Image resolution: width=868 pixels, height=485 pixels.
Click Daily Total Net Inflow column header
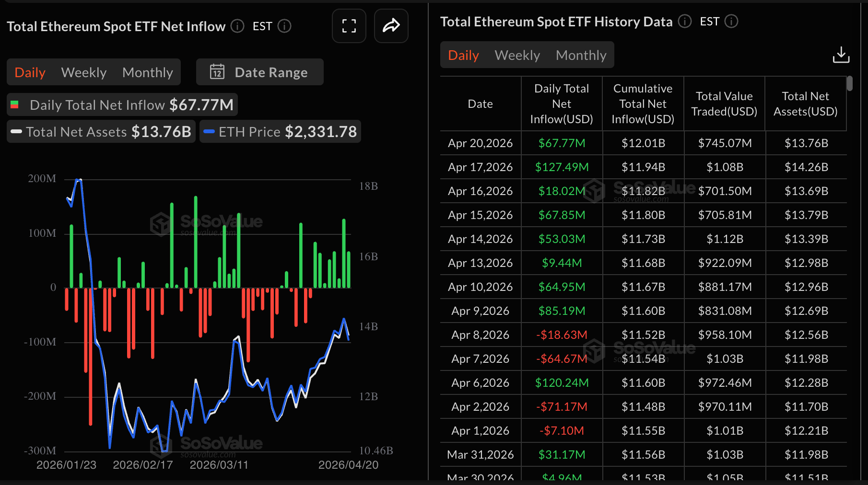(561, 104)
